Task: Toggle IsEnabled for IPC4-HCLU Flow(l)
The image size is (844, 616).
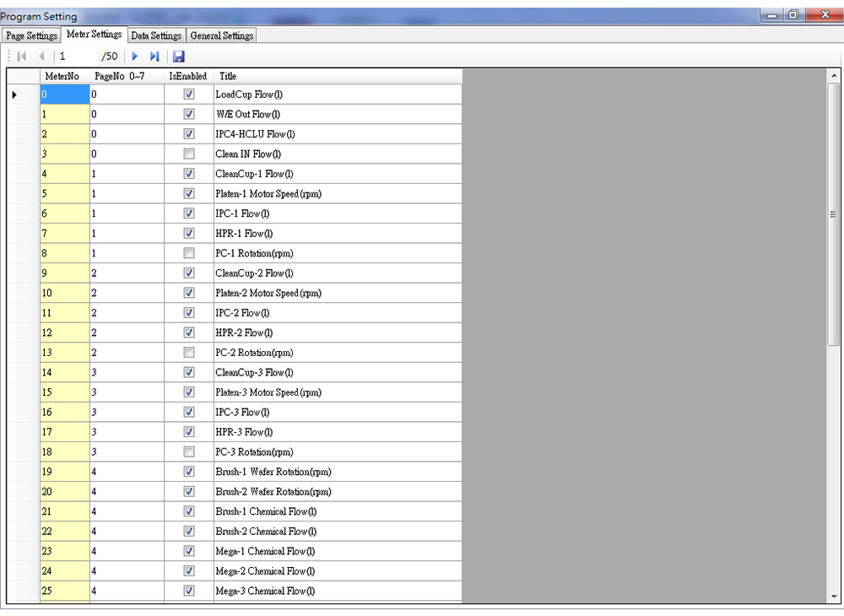Action: [x=189, y=134]
